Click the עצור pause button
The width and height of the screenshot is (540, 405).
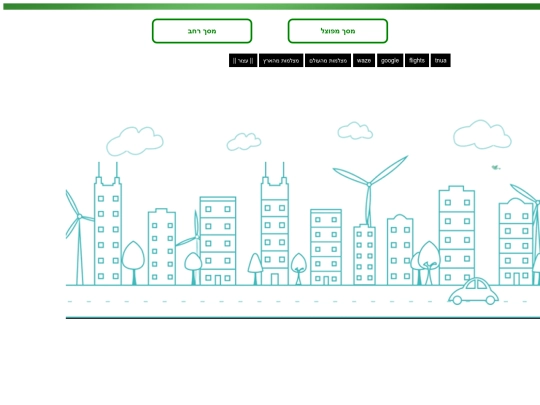pyautogui.click(x=243, y=61)
